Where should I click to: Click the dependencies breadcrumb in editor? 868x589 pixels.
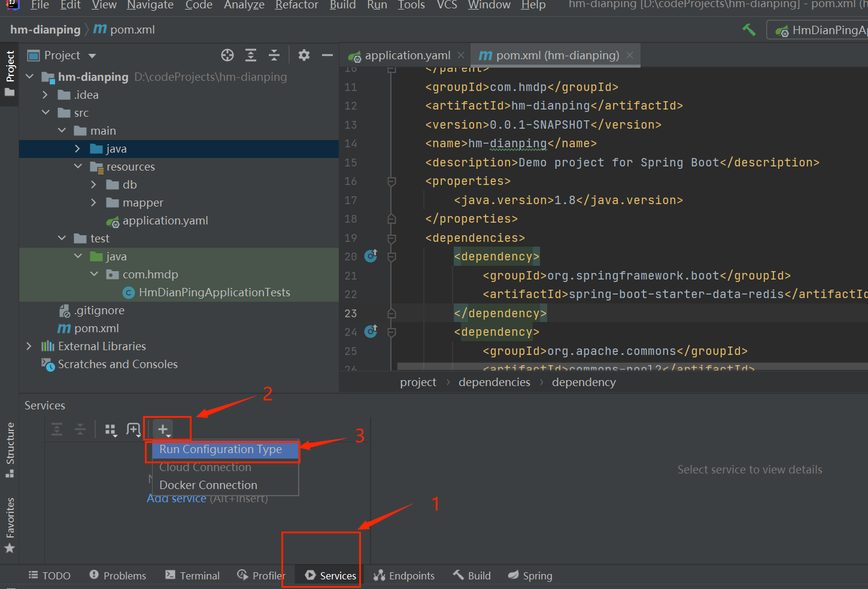tap(494, 382)
